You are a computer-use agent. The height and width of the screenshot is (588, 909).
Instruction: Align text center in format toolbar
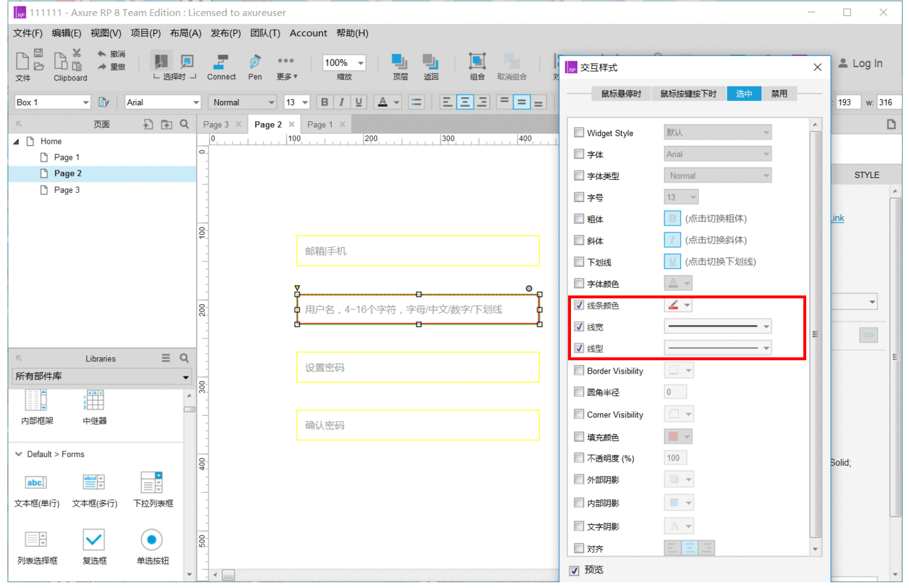click(x=465, y=102)
